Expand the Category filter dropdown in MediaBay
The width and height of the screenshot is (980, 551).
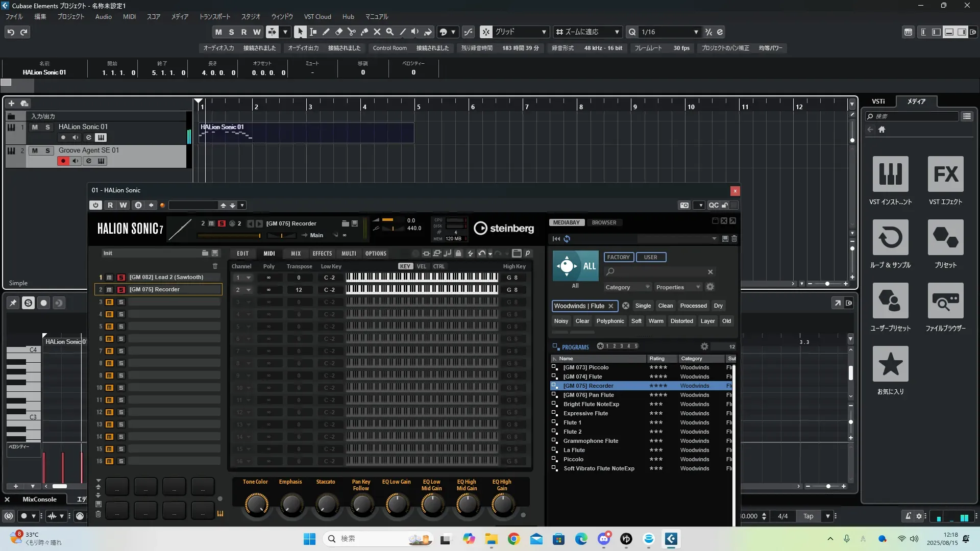click(627, 287)
